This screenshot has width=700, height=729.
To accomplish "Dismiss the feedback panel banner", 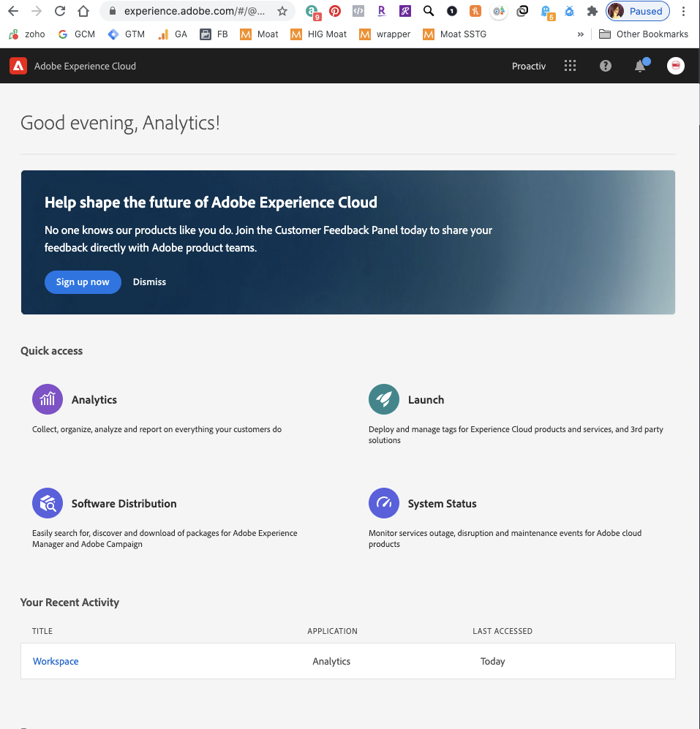I will tap(149, 282).
